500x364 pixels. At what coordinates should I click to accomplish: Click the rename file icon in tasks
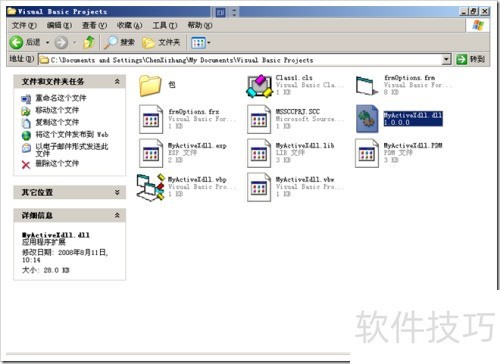coord(26,99)
